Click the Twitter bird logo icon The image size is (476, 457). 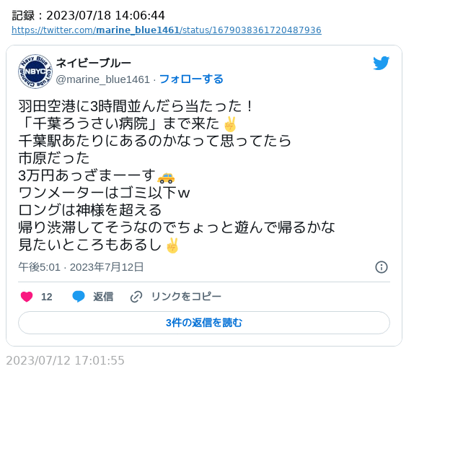pyautogui.click(x=381, y=63)
